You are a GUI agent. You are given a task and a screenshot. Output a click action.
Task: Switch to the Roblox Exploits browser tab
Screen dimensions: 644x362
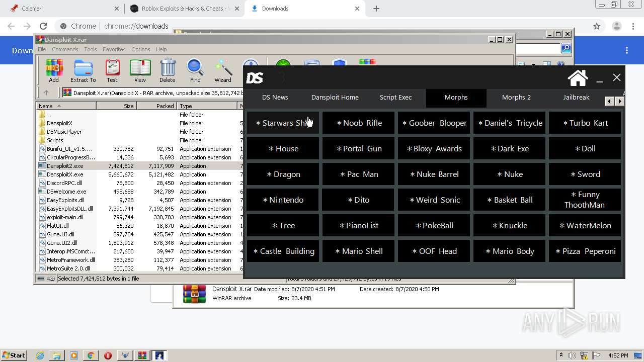point(184,9)
